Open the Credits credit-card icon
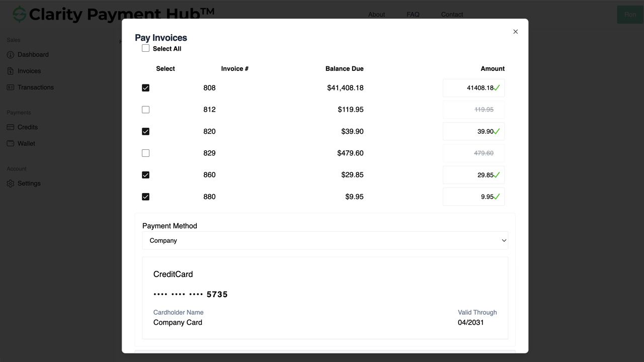Image resolution: width=644 pixels, height=362 pixels. 11,127
